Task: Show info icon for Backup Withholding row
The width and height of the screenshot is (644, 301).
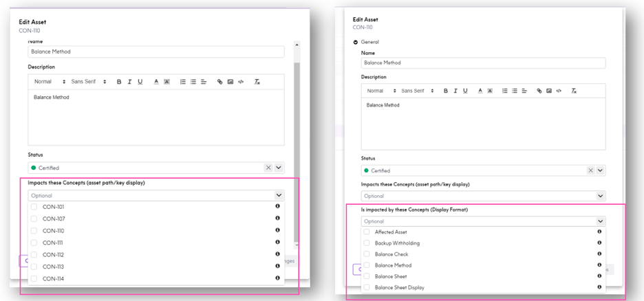Action: pos(600,243)
